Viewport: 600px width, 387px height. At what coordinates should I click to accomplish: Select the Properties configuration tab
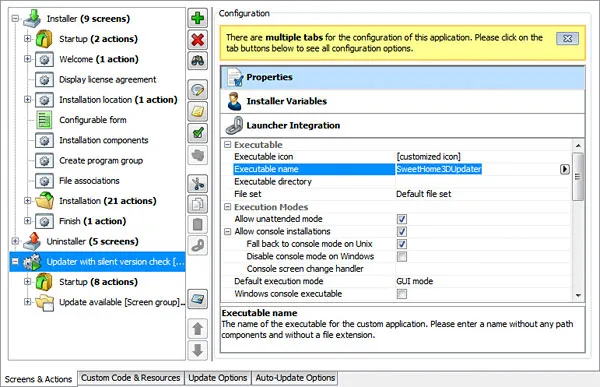point(403,77)
